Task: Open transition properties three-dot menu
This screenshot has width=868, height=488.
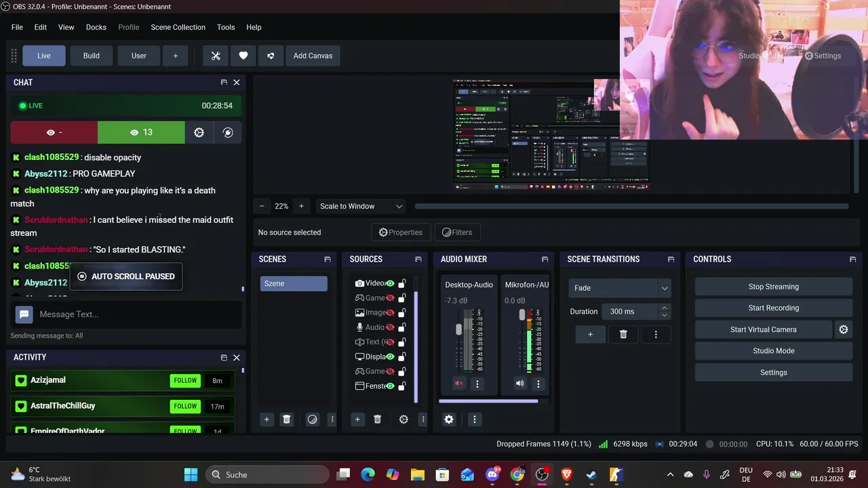Action: [x=656, y=334]
